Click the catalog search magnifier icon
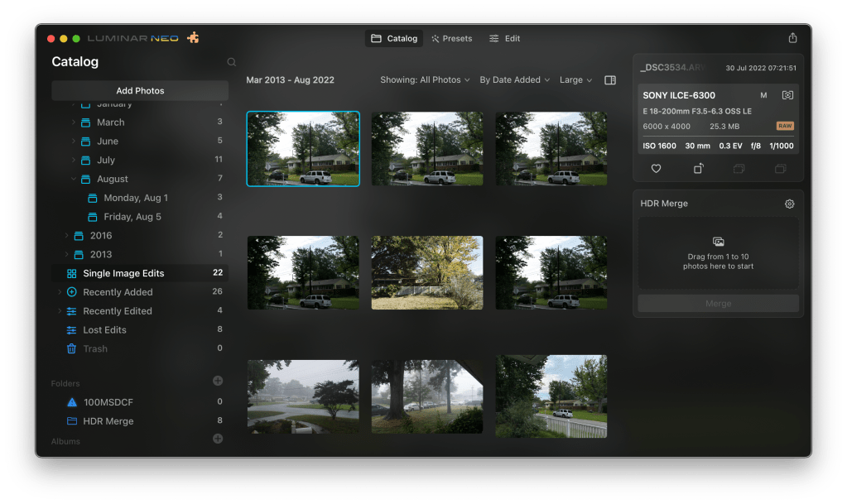Screen dimensions: 847x504 point(231,62)
